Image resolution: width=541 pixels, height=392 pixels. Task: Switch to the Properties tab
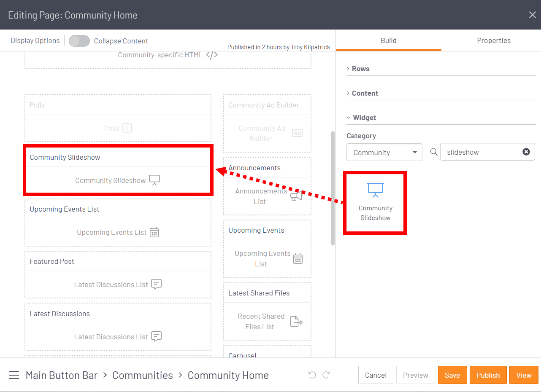point(493,40)
